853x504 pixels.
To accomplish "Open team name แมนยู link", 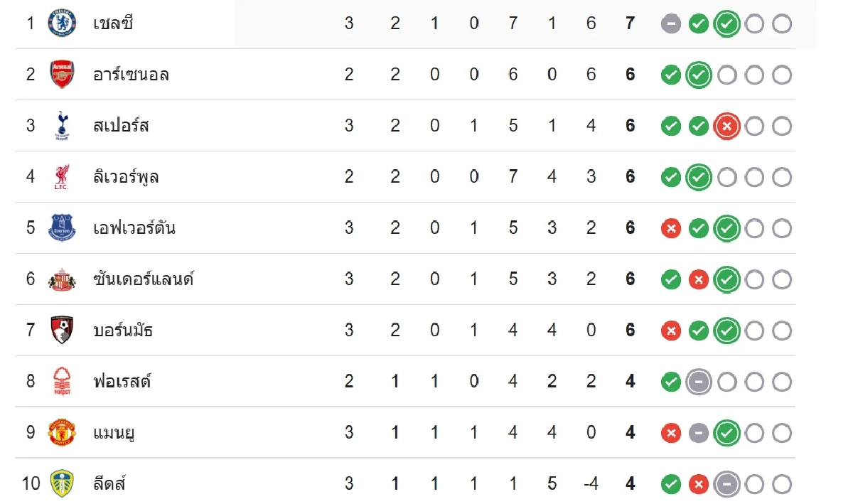I will 114,432.
